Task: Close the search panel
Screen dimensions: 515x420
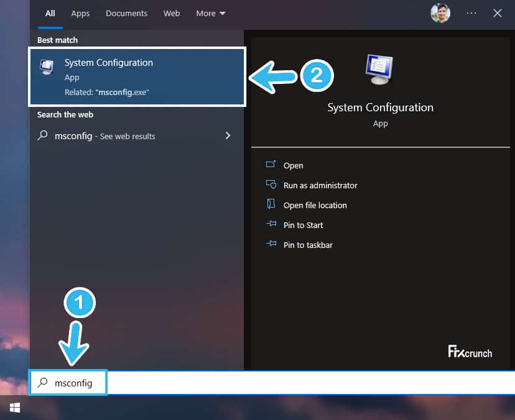Action: [497, 13]
